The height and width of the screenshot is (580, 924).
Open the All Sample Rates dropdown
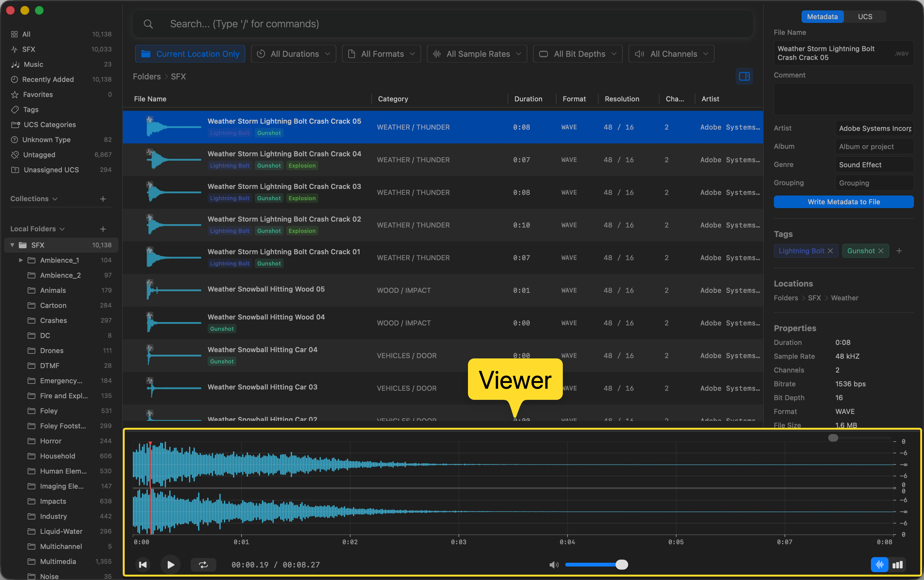(477, 54)
